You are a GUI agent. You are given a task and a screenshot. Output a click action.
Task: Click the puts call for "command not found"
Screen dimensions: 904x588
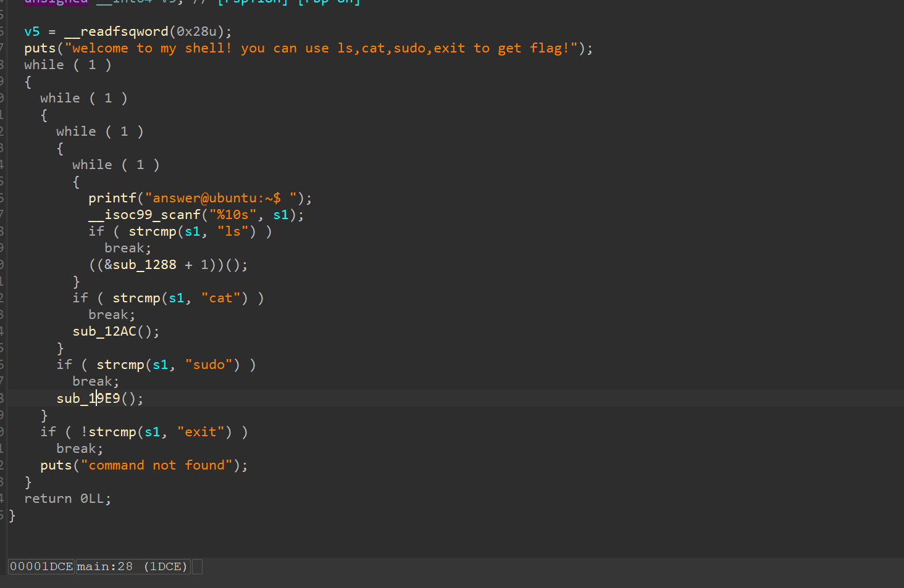point(56,465)
